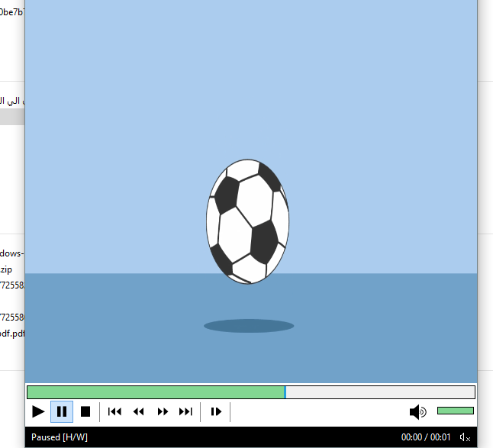Jump to previous file with skip-back icon
The height and width of the screenshot is (448, 493).
114,412
